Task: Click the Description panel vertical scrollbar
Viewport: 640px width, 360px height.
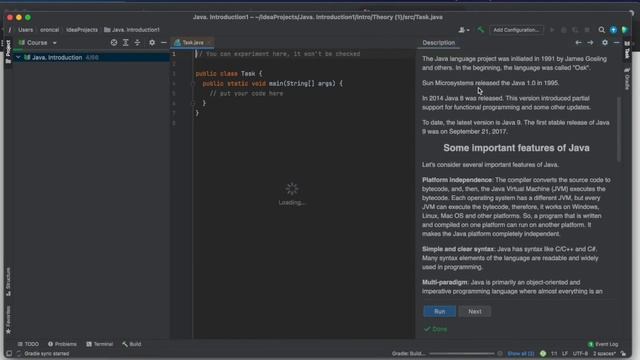Action: click(619, 129)
